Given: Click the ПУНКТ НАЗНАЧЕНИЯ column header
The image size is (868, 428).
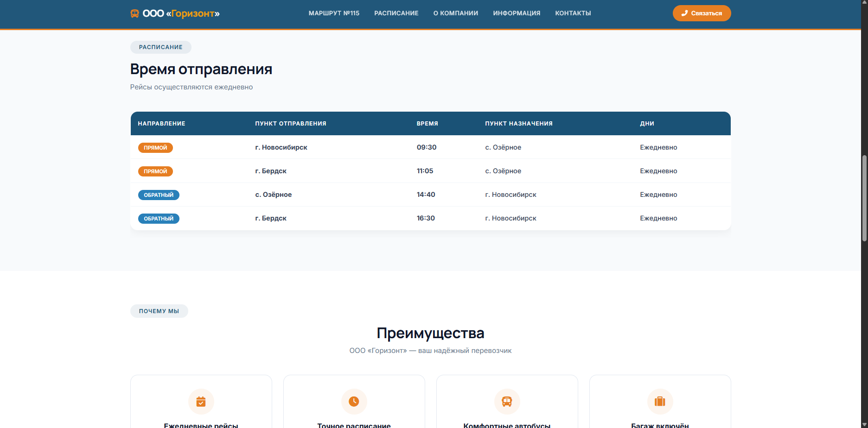Looking at the screenshot, I should (x=519, y=124).
